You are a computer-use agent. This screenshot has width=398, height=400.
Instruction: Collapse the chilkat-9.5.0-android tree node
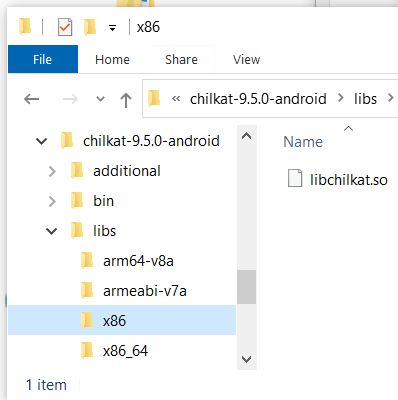tap(41, 141)
